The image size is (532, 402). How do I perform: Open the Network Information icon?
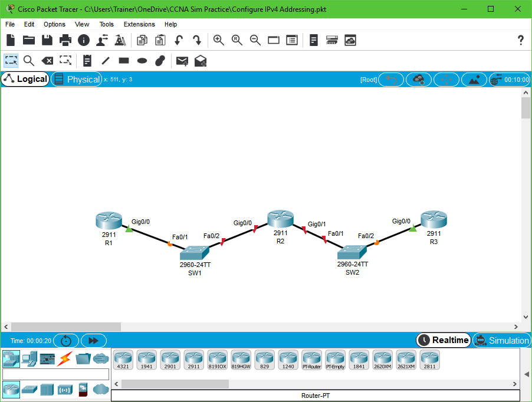point(84,40)
